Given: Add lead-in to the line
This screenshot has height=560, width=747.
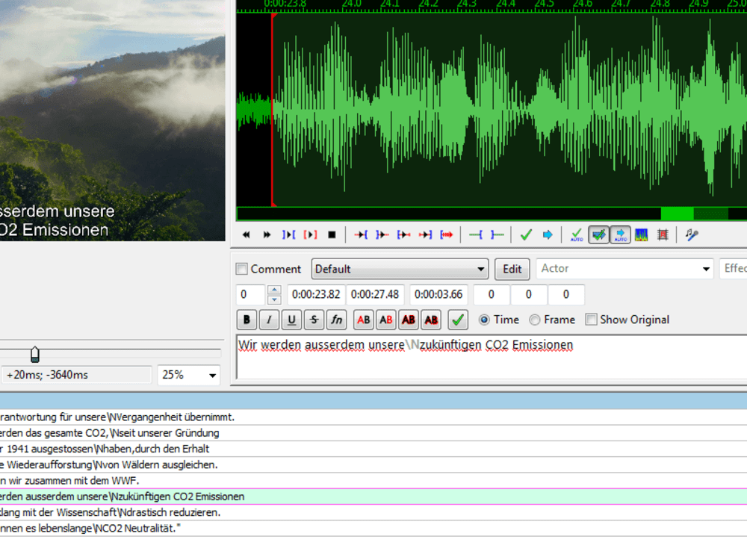Looking at the screenshot, I should click(475, 234).
